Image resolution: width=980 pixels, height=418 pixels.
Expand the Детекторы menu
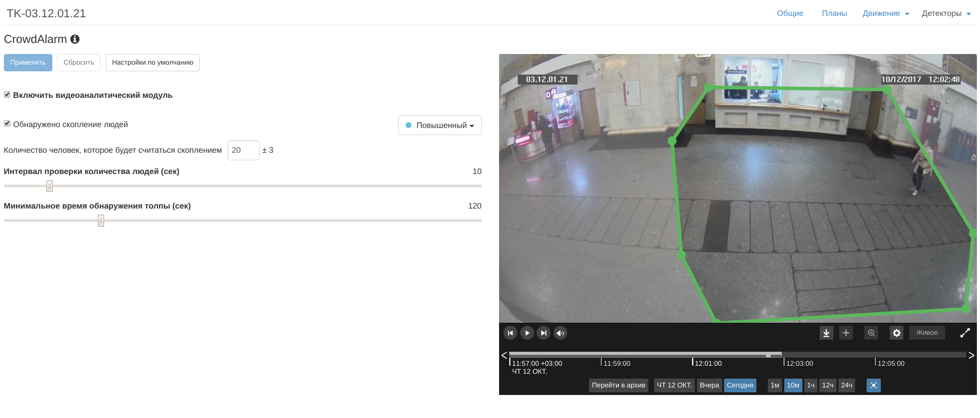[946, 13]
